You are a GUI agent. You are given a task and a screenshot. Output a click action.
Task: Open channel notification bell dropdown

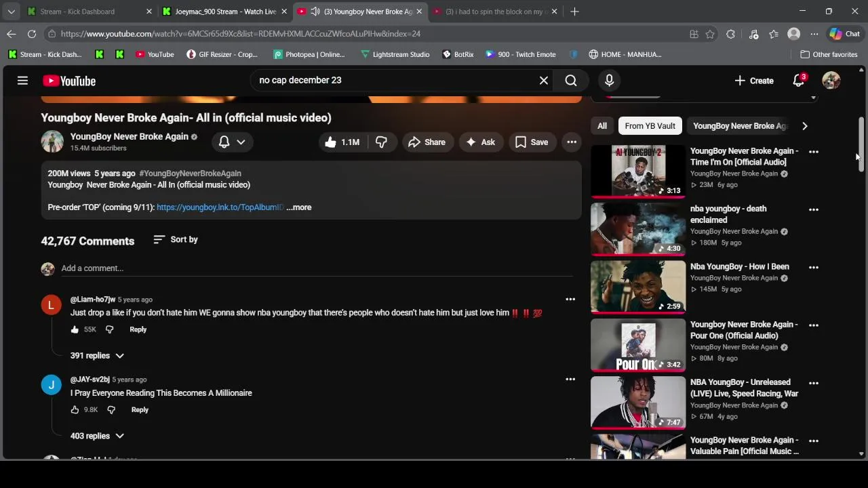click(x=231, y=142)
